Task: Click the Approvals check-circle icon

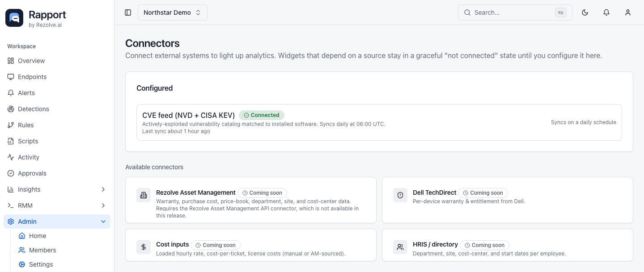Action: tap(11, 173)
